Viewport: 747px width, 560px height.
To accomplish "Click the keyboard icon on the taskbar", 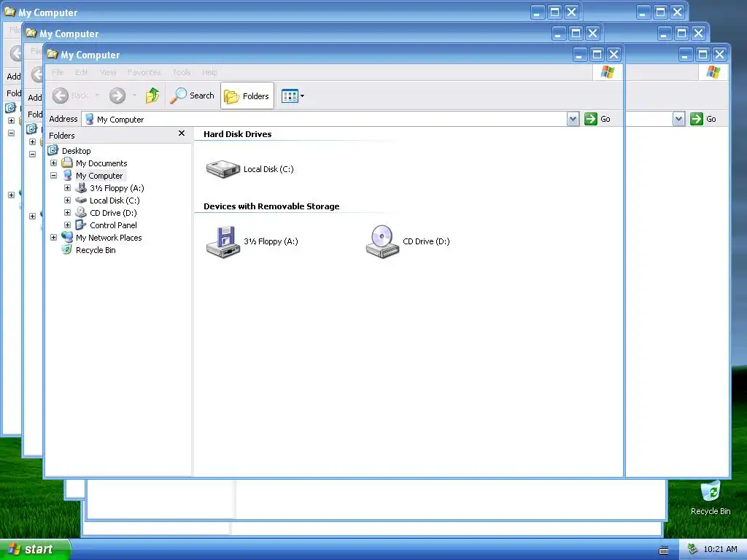I will pyautogui.click(x=664, y=551).
